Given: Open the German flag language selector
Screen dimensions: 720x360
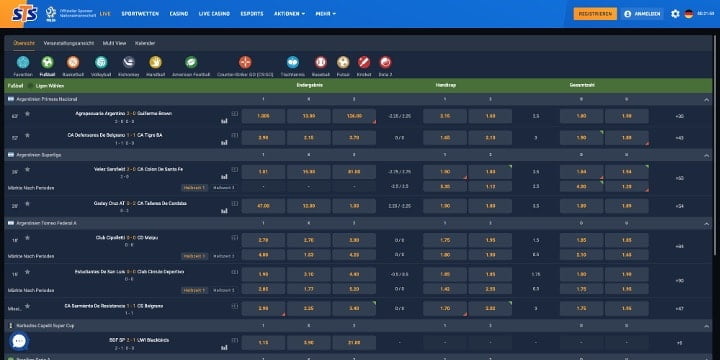Looking at the screenshot, I should [689, 14].
